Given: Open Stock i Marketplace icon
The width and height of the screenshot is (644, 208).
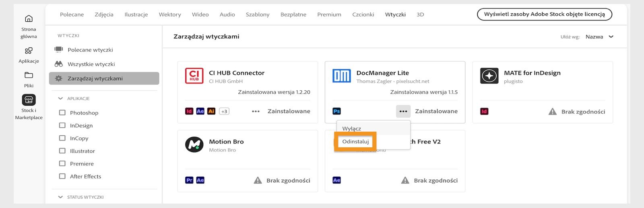Looking at the screenshot, I should tap(29, 100).
